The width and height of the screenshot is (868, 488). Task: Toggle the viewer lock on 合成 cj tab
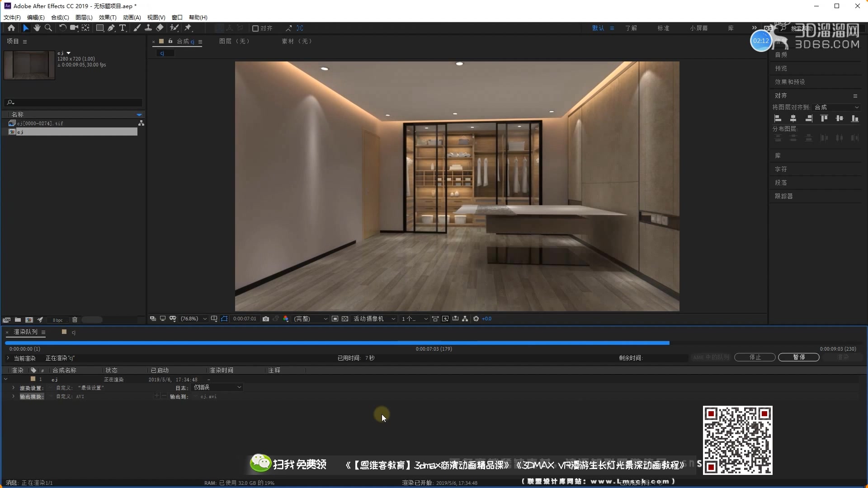point(170,41)
